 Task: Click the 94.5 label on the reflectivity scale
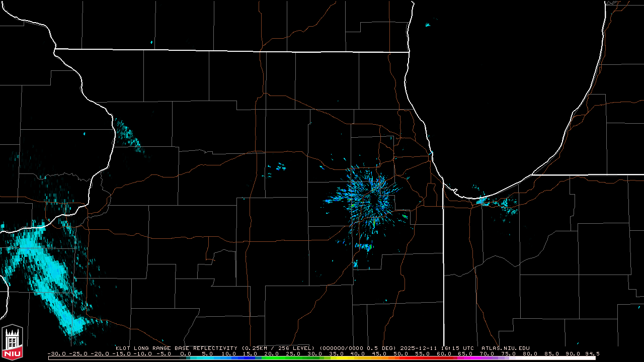coord(592,353)
